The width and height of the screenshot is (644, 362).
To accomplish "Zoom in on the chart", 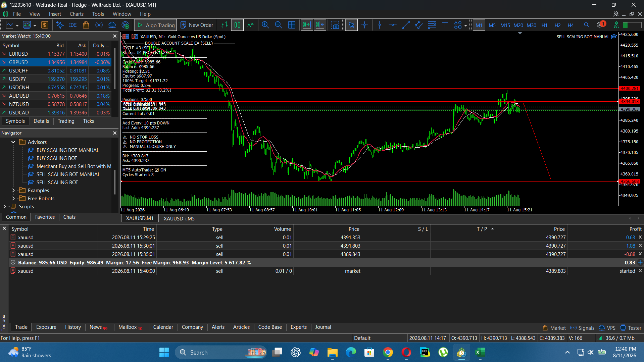I will pos(265,25).
